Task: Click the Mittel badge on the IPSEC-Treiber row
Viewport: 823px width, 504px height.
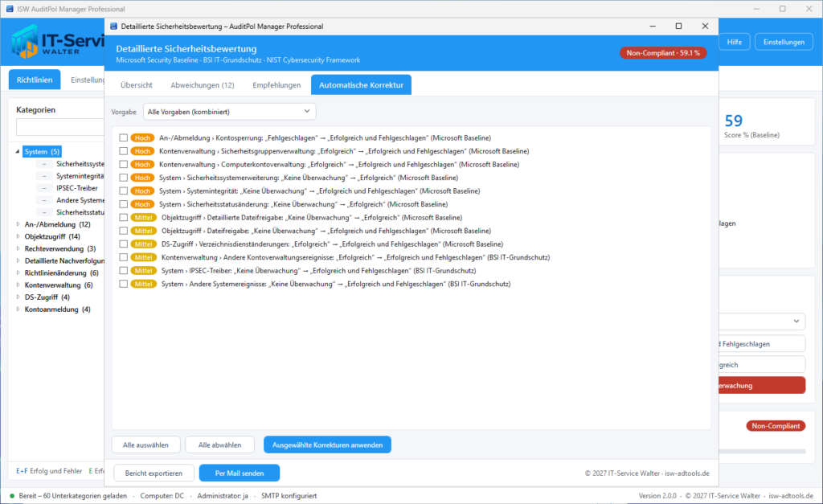Action: 143,271
